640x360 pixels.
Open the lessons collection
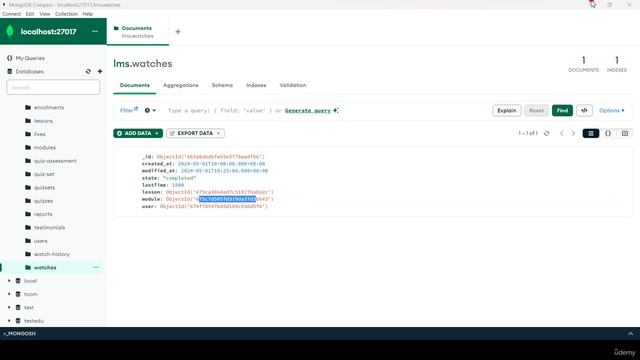tap(43, 121)
